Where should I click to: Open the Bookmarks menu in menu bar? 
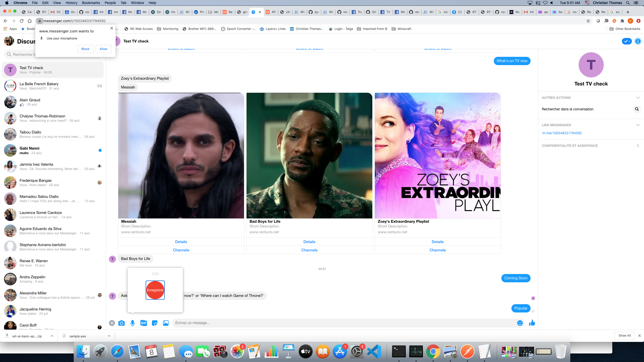pyautogui.click(x=91, y=3)
